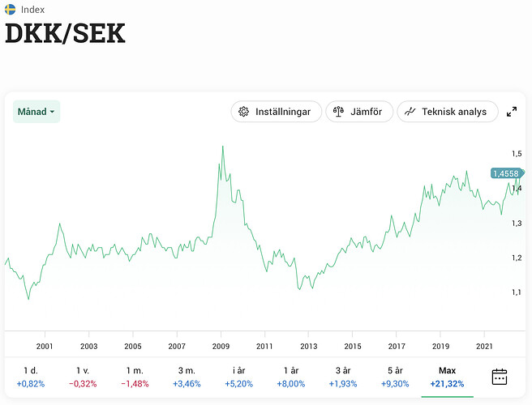Click the 2009 peak on the chart line
This screenshot has height=405, width=532.
(x=222, y=147)
